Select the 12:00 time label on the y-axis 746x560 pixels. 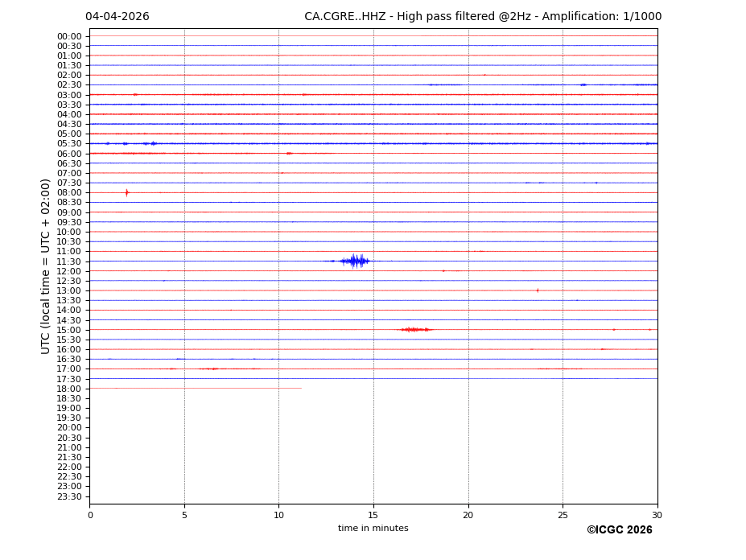[x=69, y=271]
